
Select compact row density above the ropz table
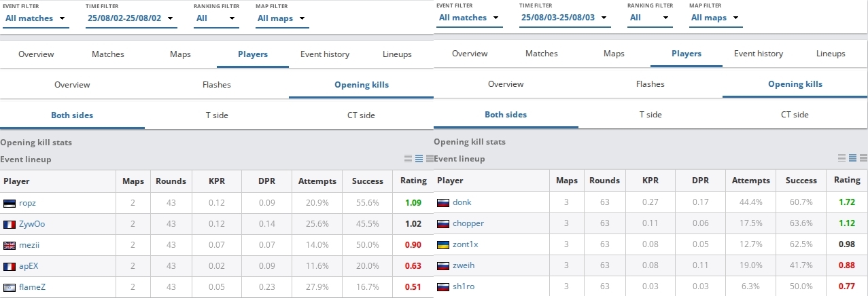point(408,158)
